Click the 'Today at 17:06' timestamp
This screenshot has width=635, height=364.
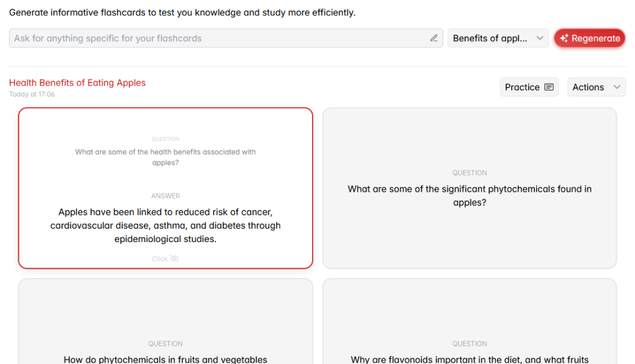pos(32,95)
